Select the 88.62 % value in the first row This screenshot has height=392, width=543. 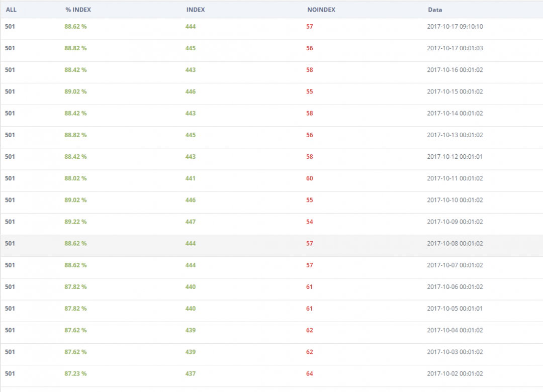click(75, 27)
